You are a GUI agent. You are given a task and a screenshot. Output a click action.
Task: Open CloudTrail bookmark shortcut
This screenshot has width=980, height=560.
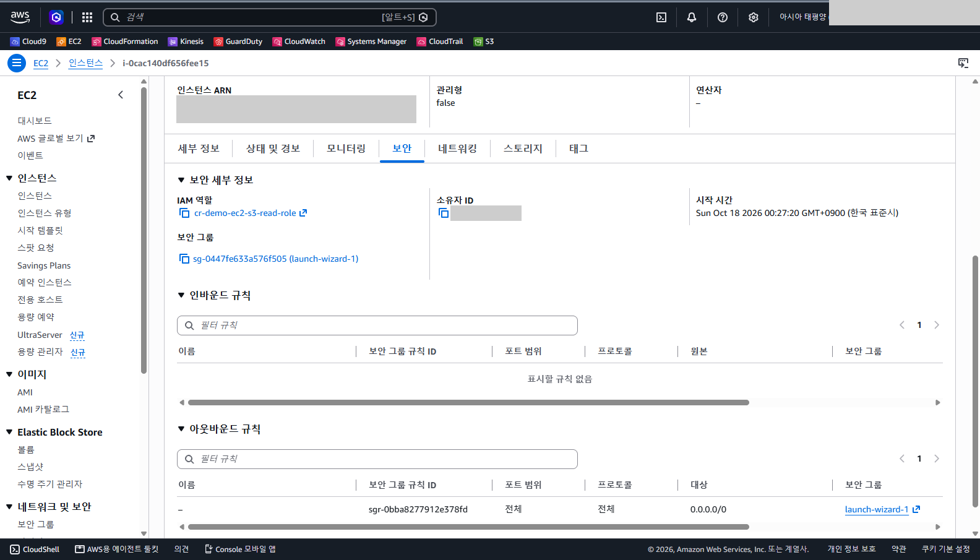click(440, 41)
